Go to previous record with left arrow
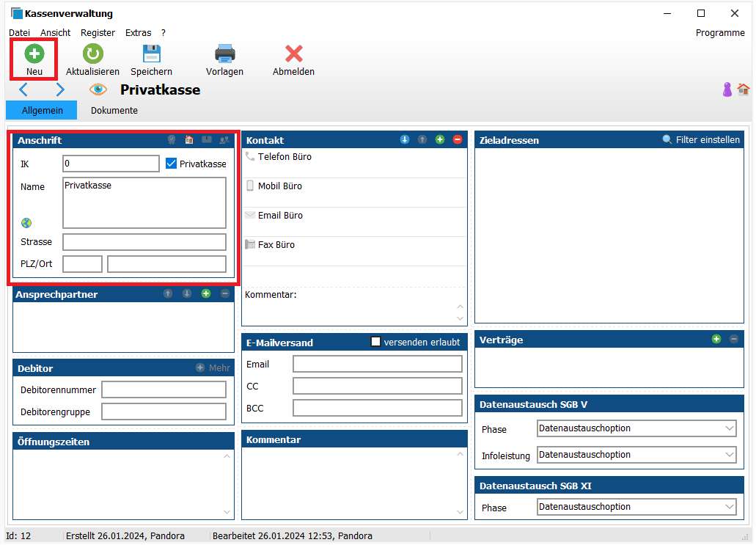 pos(23,89)
